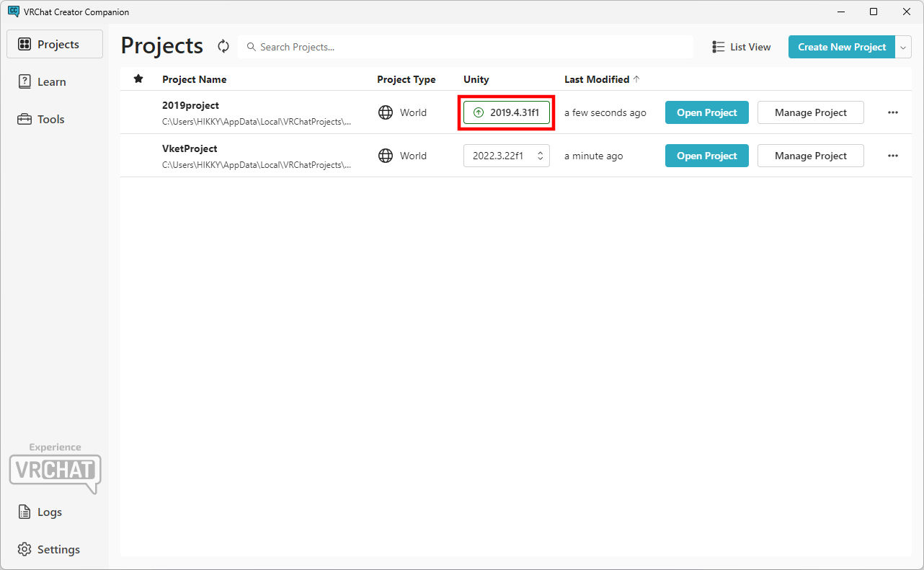Focus the Search Projects input field

pyautogui.click(x=468, y=47)
